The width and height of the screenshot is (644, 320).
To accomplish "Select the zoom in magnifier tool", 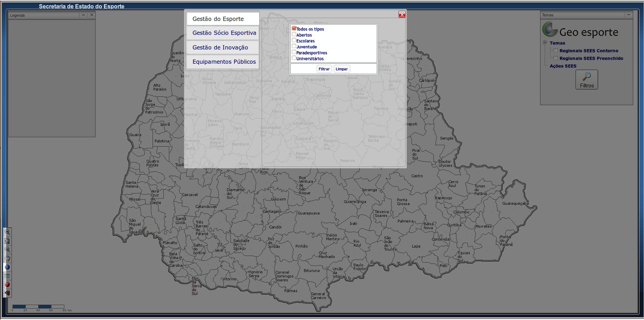I will pos(7,232).
